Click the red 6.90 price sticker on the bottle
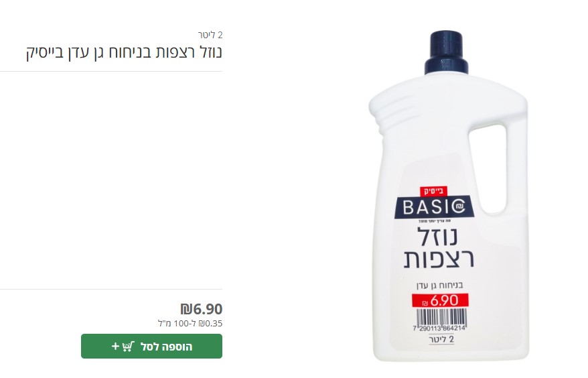588x378 pixels. 440,301
